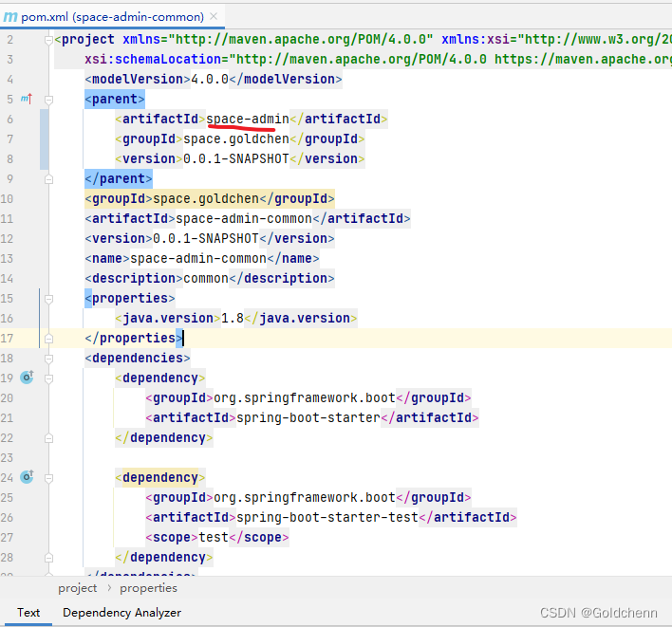672x627 pixels.
Task: Click the closing properties tag on line 17
Action: pos(134,339)
